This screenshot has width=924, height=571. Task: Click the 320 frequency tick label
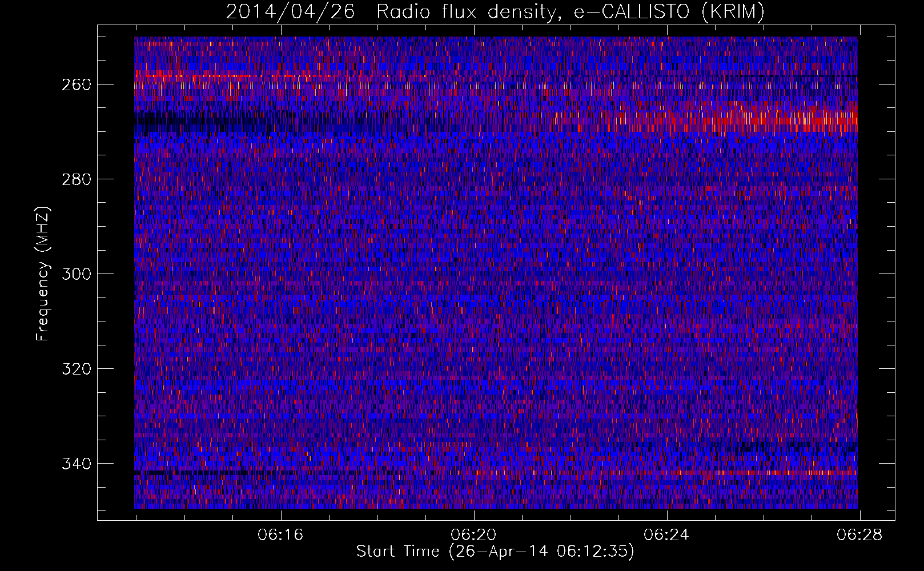point(76,369)
